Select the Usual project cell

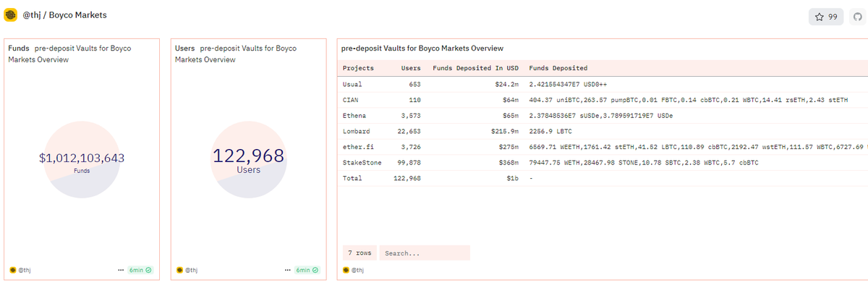coord(352,85)
